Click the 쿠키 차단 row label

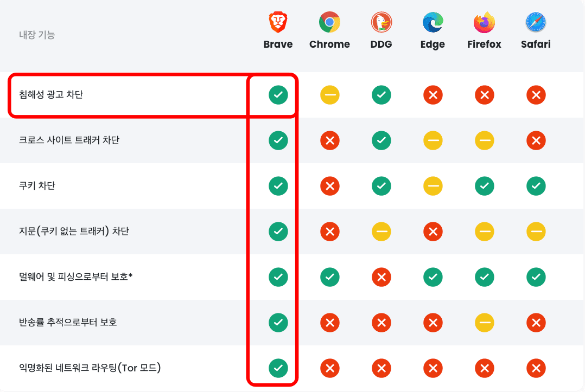pyautogui.click(x=37, y=185)
